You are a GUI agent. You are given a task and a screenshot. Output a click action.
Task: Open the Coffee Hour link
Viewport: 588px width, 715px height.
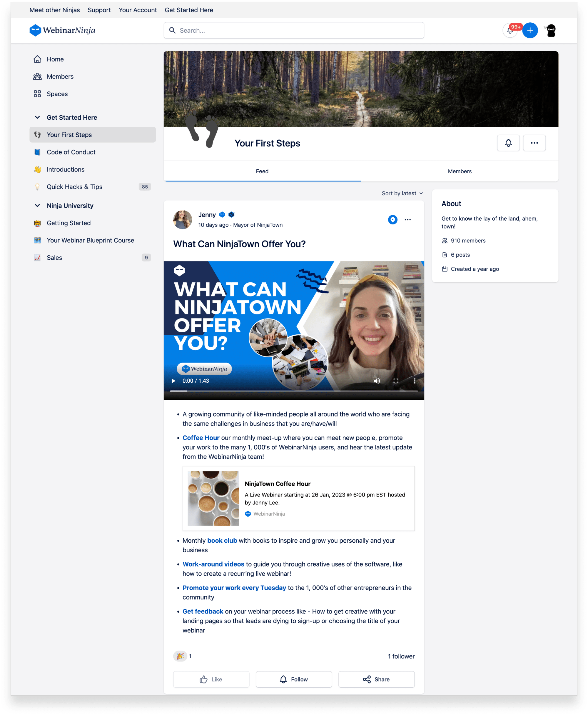pyautogui.click(x=201, y=437)
